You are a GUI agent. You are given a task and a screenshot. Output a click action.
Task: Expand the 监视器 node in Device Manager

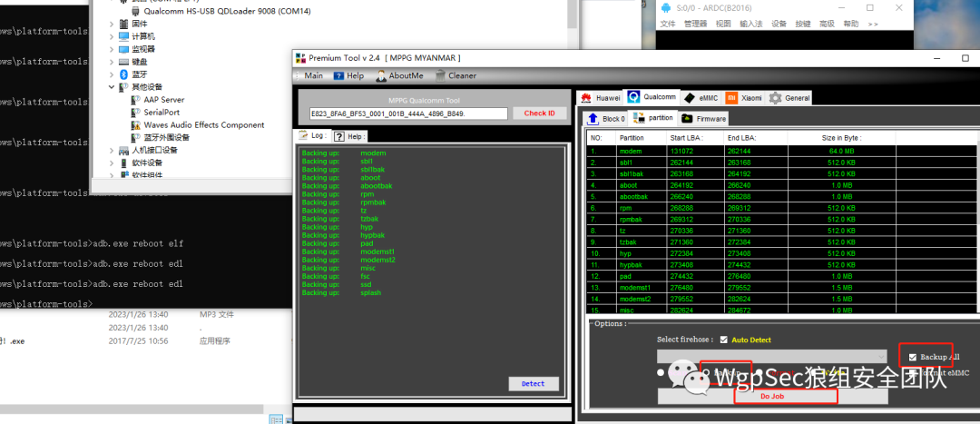coord(112,49)
